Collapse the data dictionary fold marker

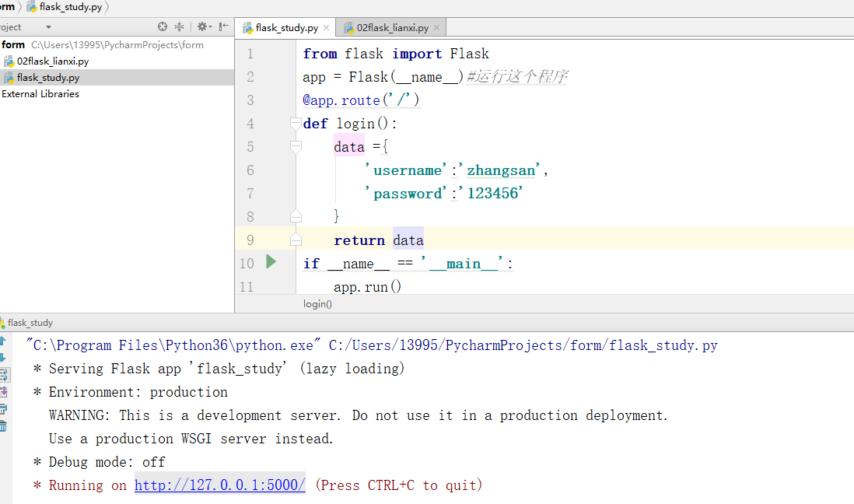click(296, 147)
